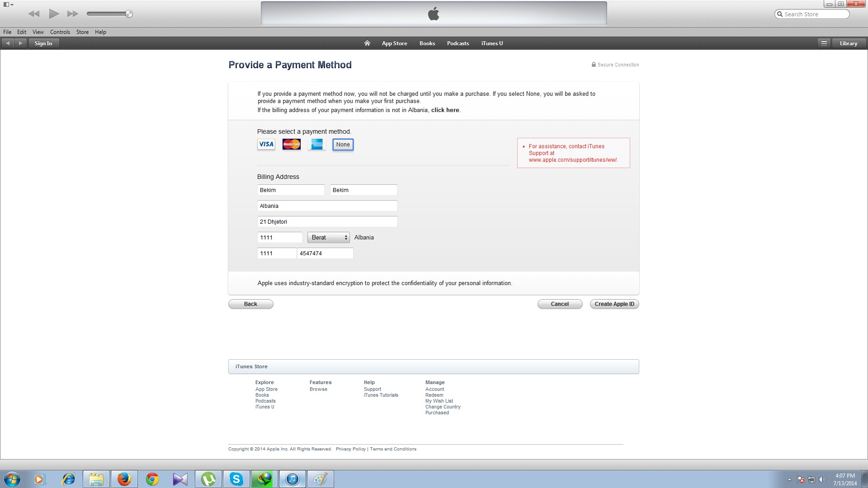This screenshot has width=868, height=488.
Task: Open the mini player dropdown top-left
Action: [x=8, y=5]
